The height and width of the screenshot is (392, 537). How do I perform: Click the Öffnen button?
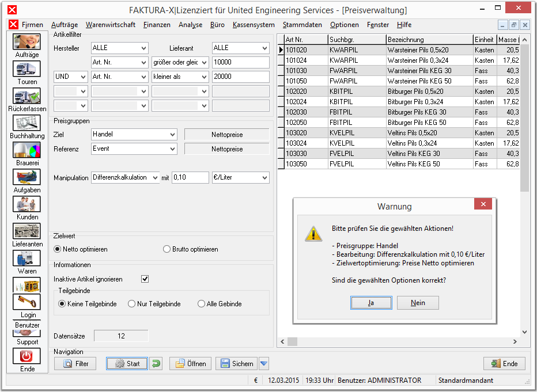click(x=190, y=363)
